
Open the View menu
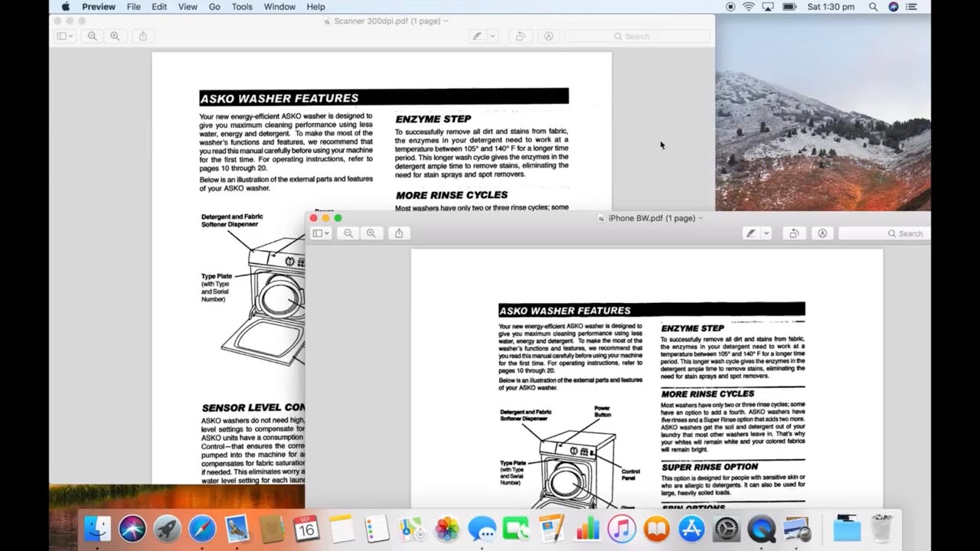tap(188, 7)
